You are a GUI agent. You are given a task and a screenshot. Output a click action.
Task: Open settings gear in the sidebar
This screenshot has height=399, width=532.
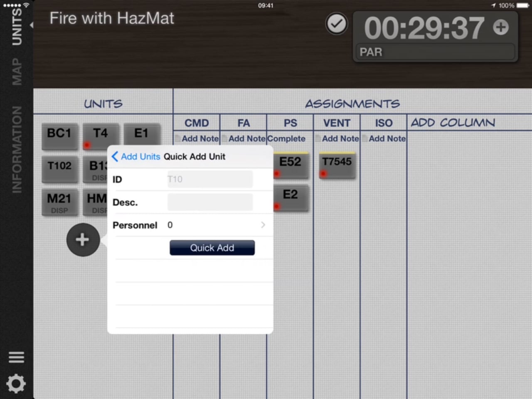point(16,383)
